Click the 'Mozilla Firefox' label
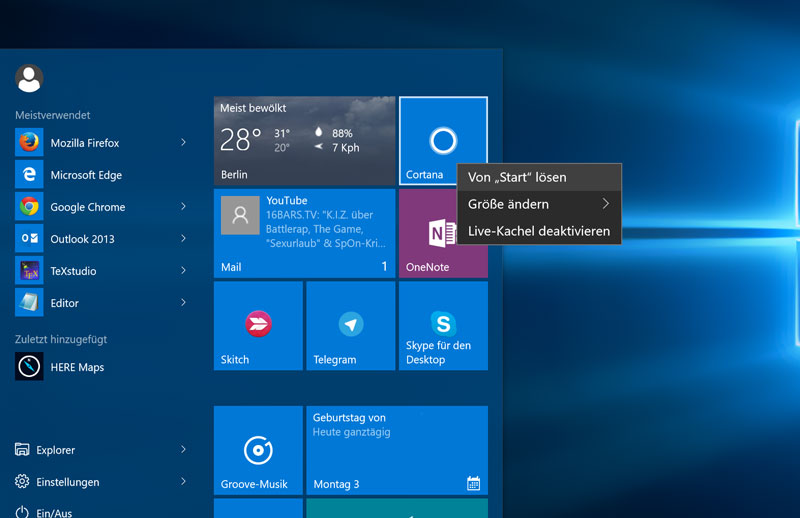Screen dimensions: 800x518 tap(85, 143)
